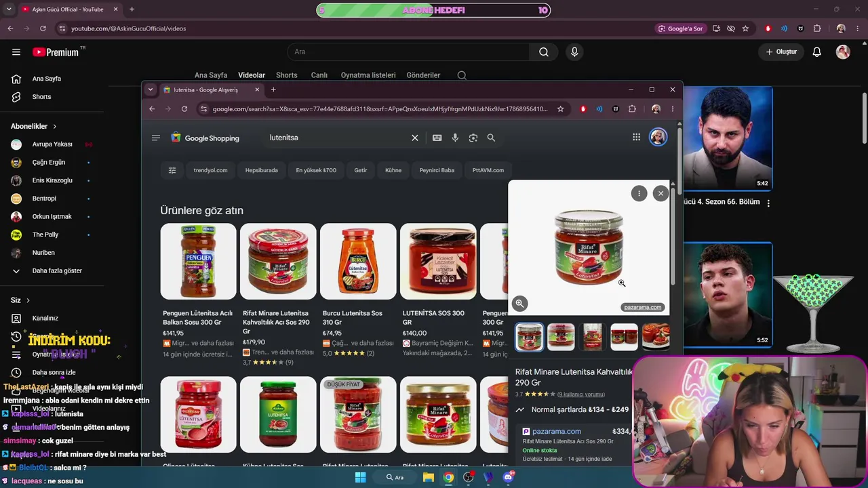
Task: Open Discord from the taskbar
Action: (508, 477)
